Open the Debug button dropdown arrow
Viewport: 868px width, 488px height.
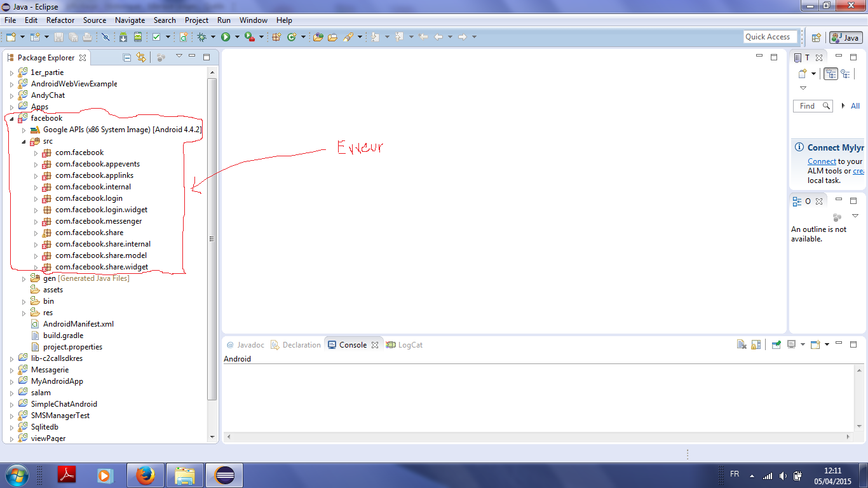(213, 37)
